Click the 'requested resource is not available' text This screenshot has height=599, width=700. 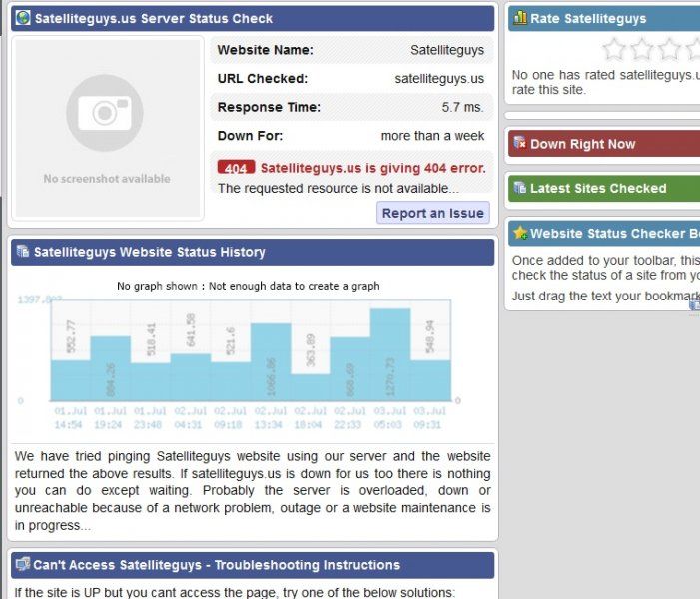338,188
